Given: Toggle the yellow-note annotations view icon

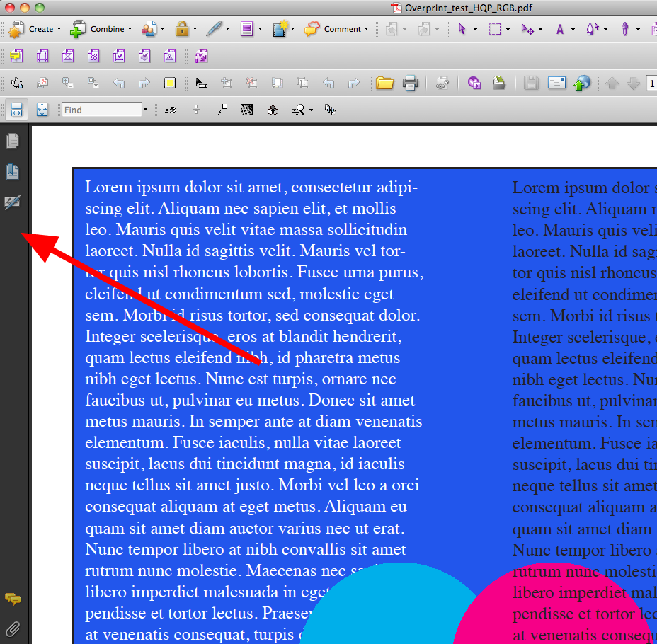Looking at the screenshot, I should pyautogui.click(x=17, y=56).
